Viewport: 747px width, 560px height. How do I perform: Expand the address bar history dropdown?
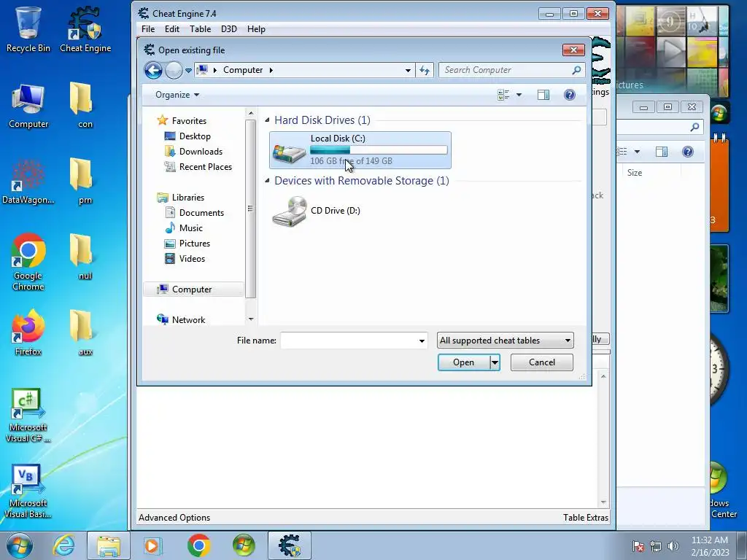tap(408, 71)
